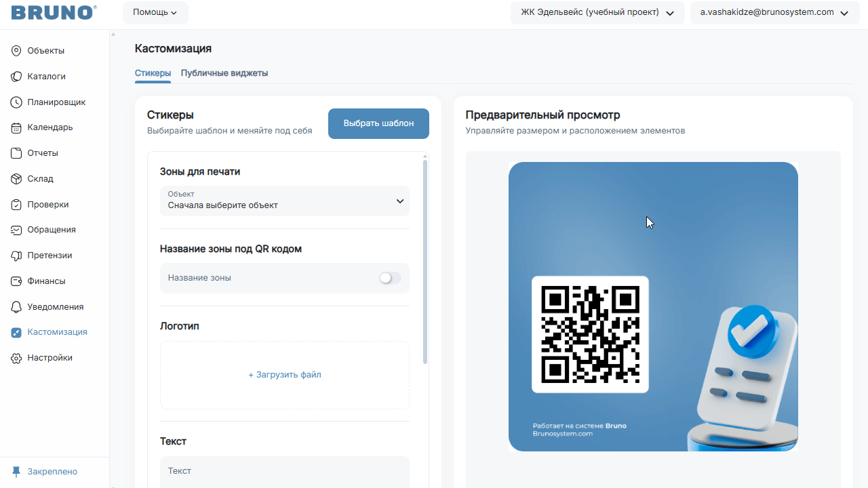Click the Финансы wallet icon
Screen dimensions: 868x488
pyautogui.click(x=16, y=281)
